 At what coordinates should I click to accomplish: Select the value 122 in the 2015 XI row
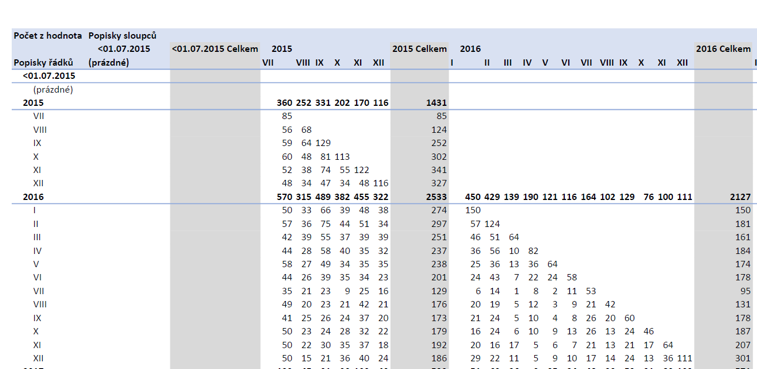362,170
